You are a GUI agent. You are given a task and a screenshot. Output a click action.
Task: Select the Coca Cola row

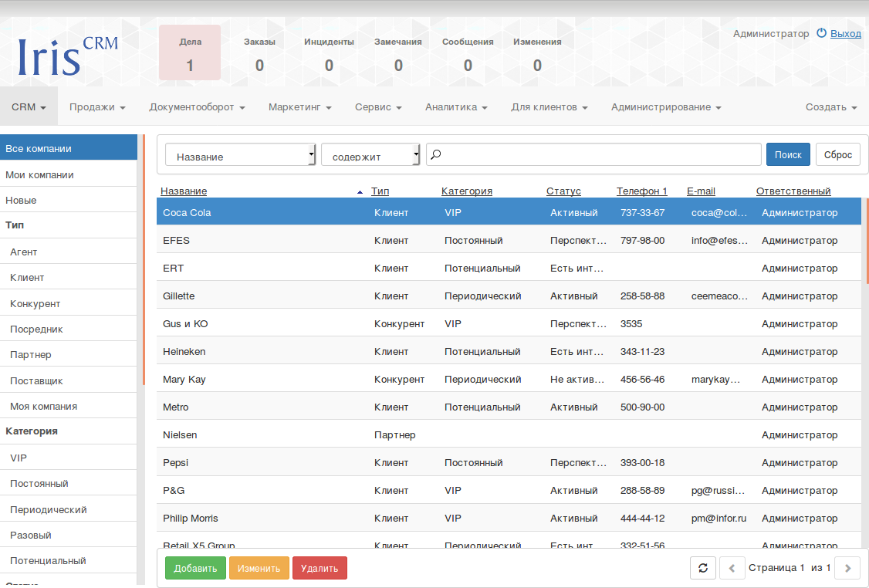click(509, 212)
